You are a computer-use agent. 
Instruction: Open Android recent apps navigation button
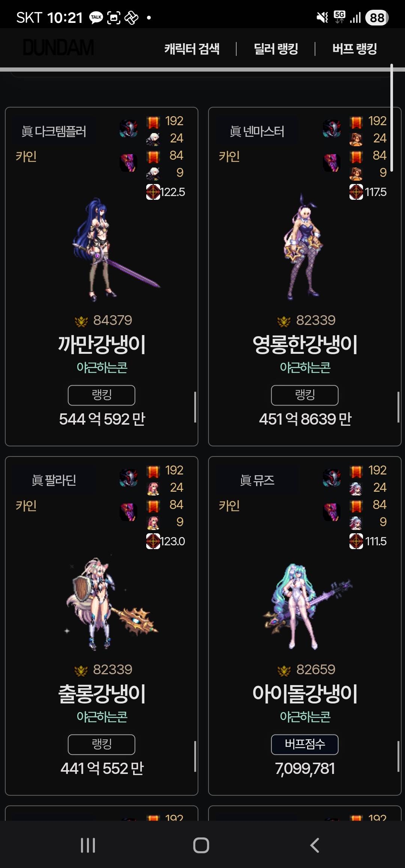(88, 845)
